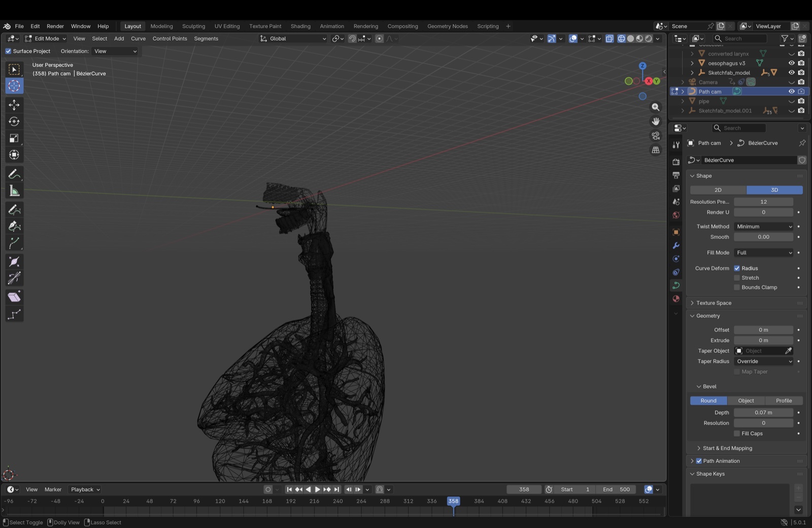Select the Profile bevel mode
Viewport: 812px width, 528px height.
tap(784, 401)
